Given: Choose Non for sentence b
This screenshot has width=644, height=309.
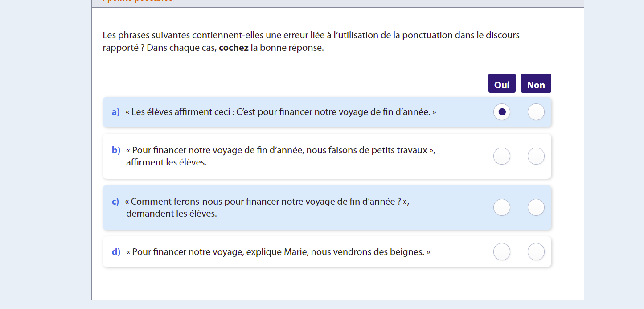Looking at the screenshot, I should coord(536,156).
